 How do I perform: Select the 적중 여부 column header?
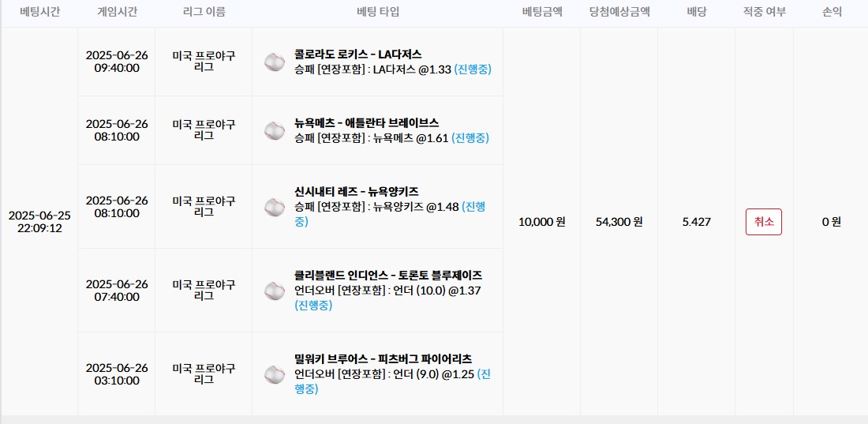click(764, 13)
